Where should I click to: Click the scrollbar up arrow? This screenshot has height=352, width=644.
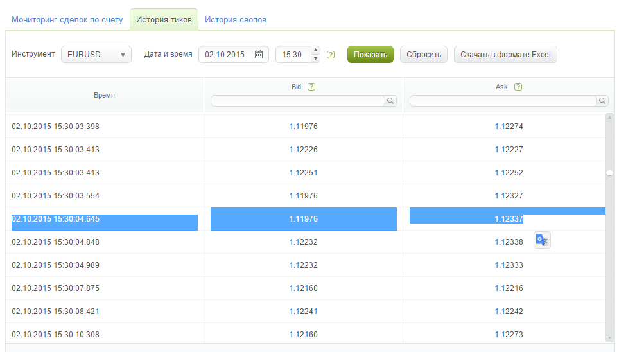(609, 118)
